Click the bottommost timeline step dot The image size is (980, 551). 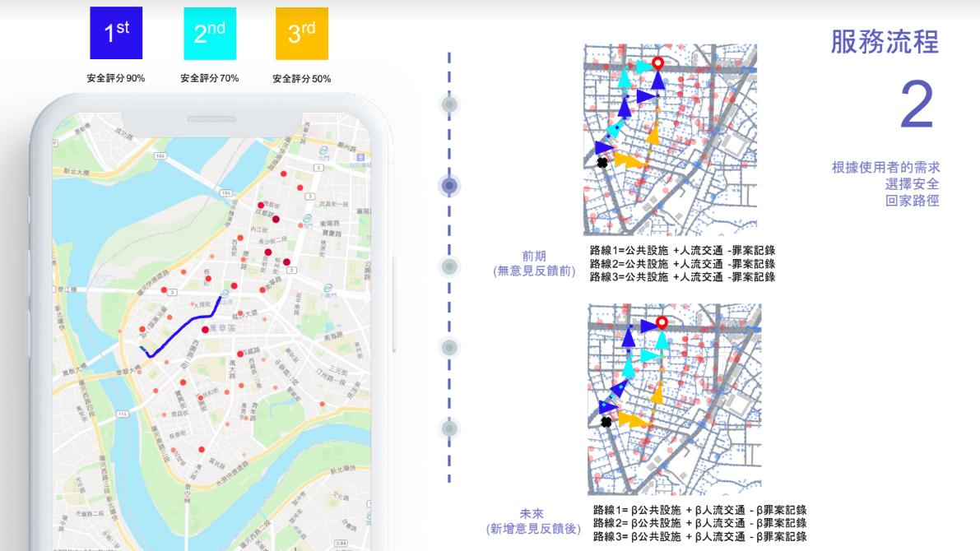(449, 428)
